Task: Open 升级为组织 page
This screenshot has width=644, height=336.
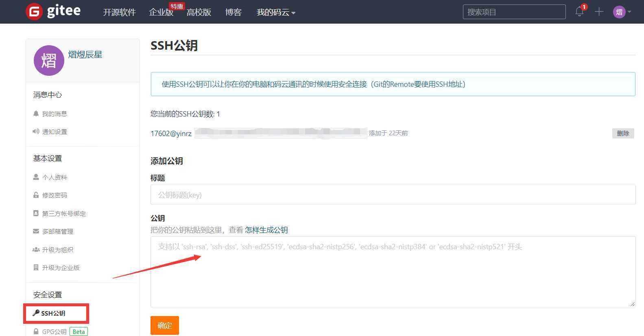Action: [58, 250]
